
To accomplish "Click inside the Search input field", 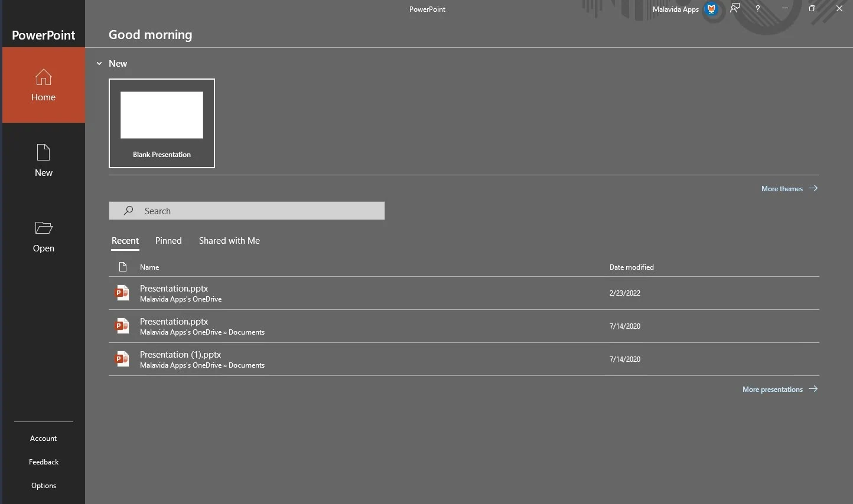I will coord(247,211).
